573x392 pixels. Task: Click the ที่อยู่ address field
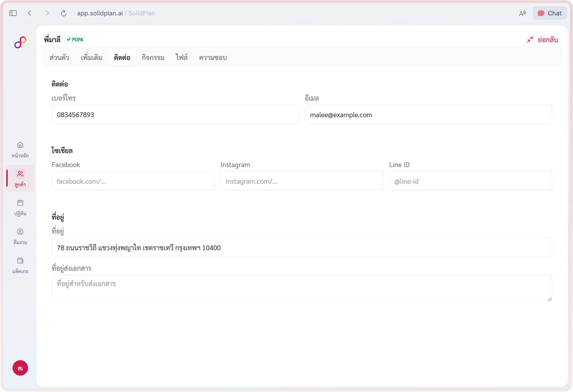coord(302,247)
